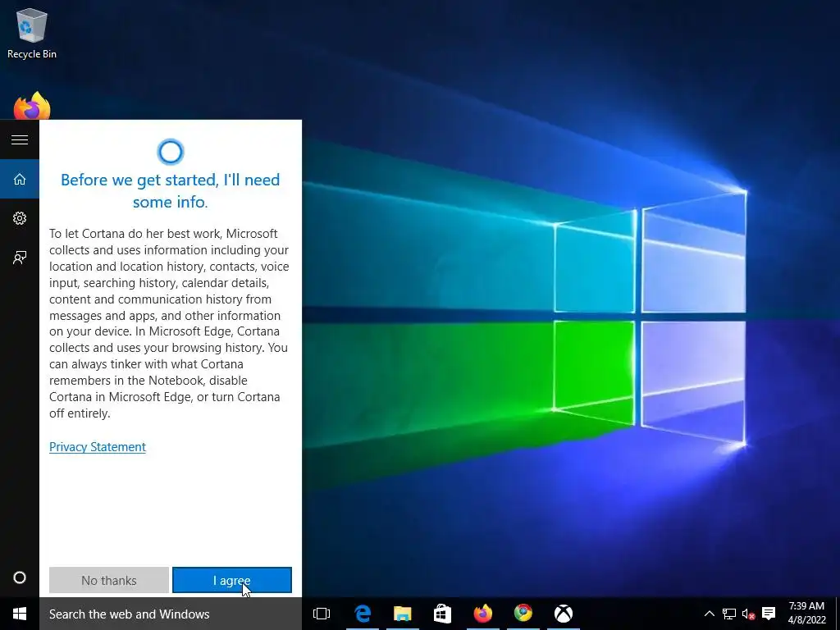840x630 pixels.
Task: Open the muted volume tray icon
Action: pyautogui.click(x=748, y=614)
